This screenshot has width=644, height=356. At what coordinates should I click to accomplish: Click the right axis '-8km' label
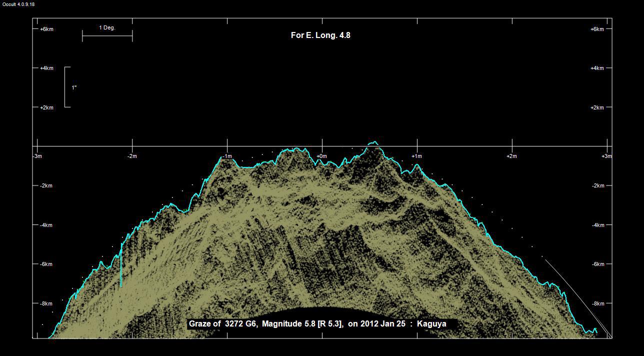coord(597,303)
